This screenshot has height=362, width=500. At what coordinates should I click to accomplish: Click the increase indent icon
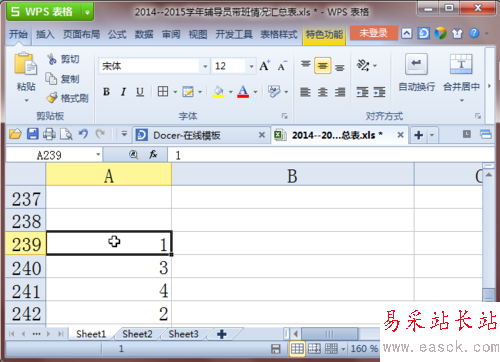pos(380,92)
